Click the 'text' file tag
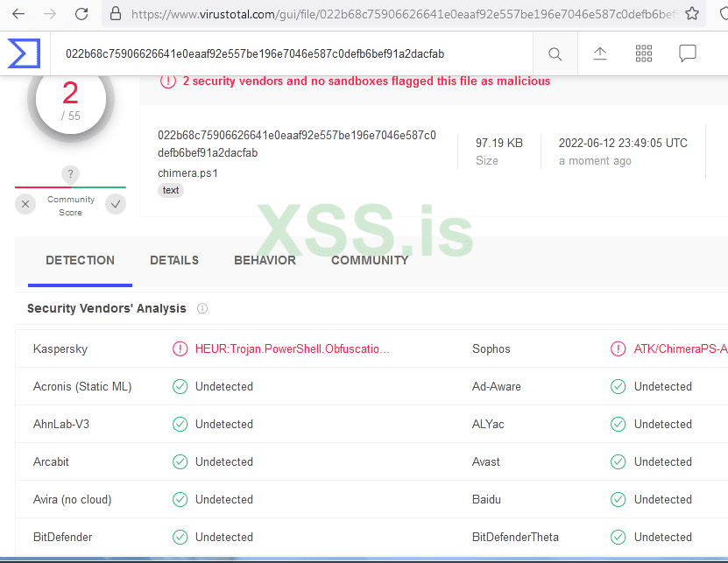 tap(171, 190)
